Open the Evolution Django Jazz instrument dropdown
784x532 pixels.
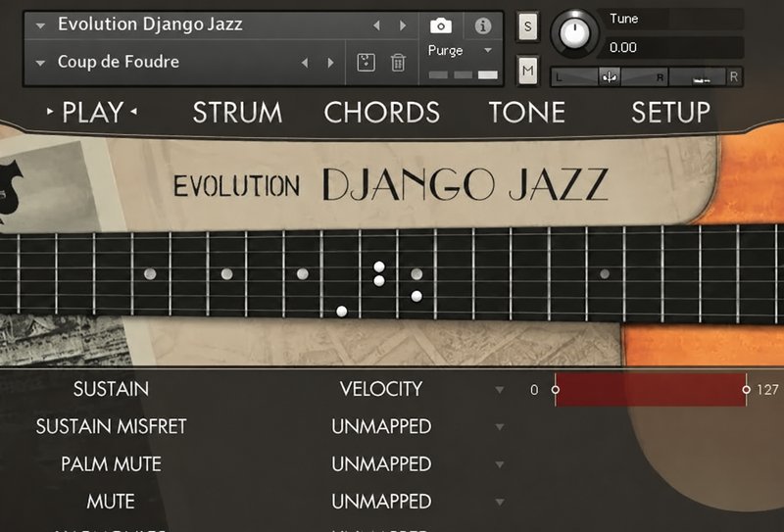(40, 25)
